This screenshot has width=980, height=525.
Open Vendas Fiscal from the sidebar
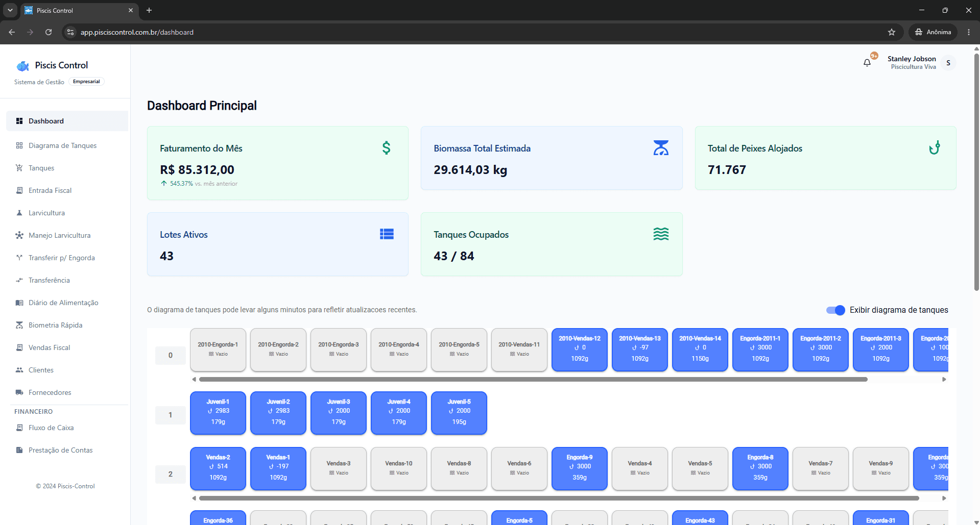pos(67,347)
